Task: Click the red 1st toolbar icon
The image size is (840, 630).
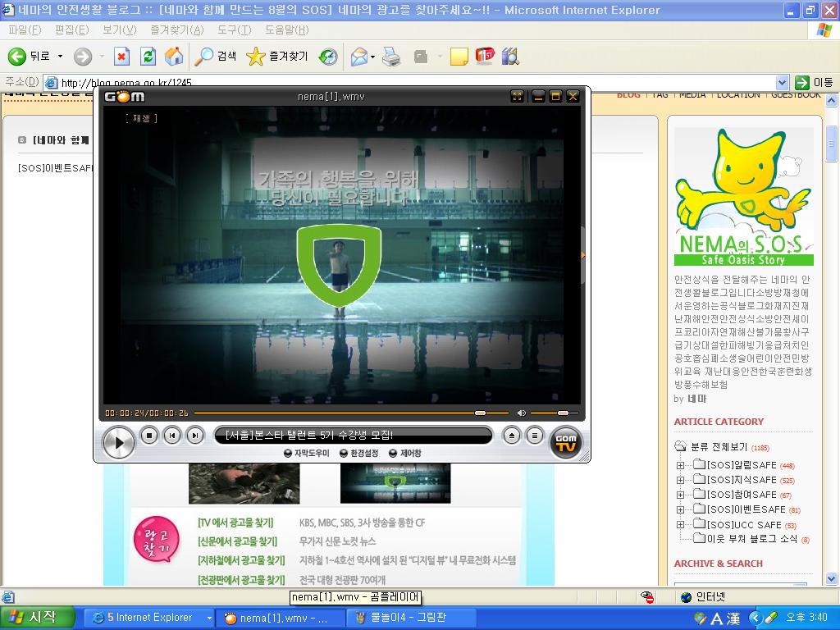Action: pos(485,57)
